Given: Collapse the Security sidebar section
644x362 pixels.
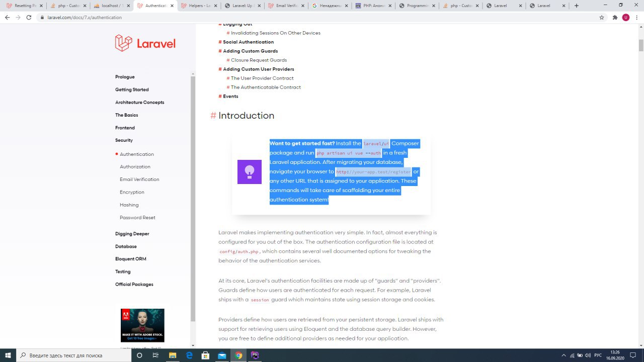Looking at the screenshot, I should click(x=124, y=140).
